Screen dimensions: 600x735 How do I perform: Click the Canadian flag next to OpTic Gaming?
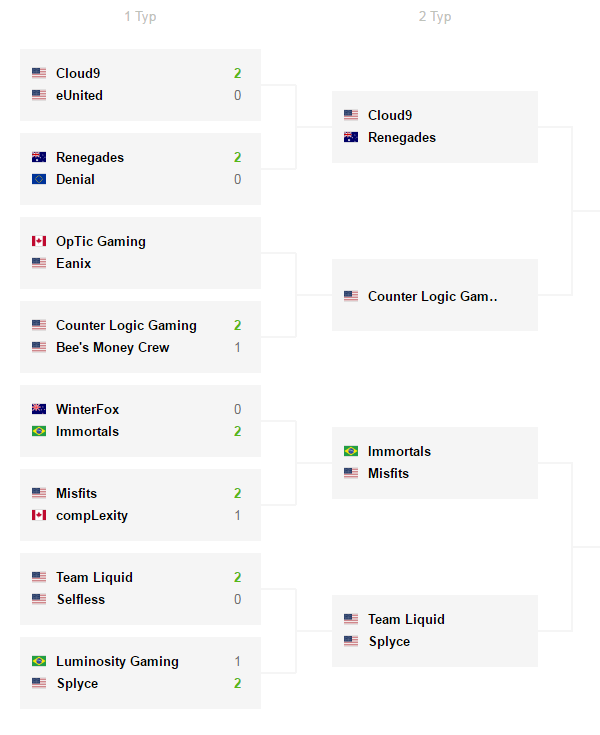(39, 241)
